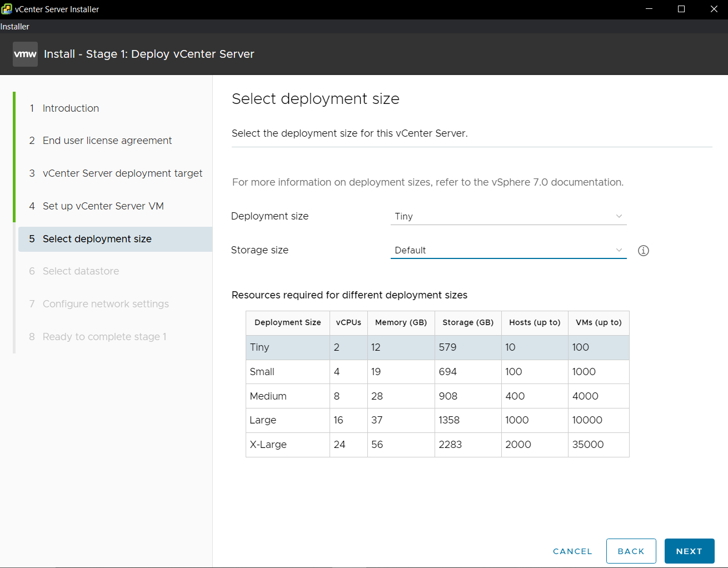The width and height of the screenshot is (728, 568).
Task: Open the Installer menu
Action: pos(15,27)
